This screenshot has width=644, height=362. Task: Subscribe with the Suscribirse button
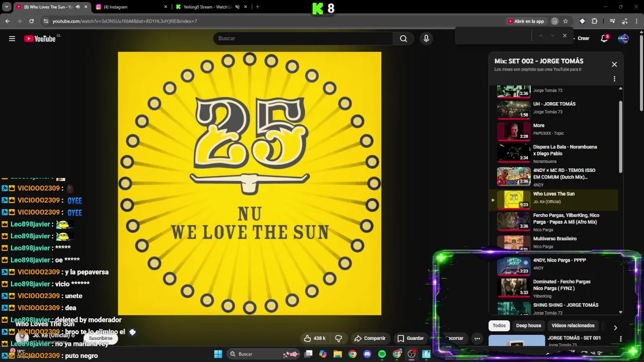101,338
